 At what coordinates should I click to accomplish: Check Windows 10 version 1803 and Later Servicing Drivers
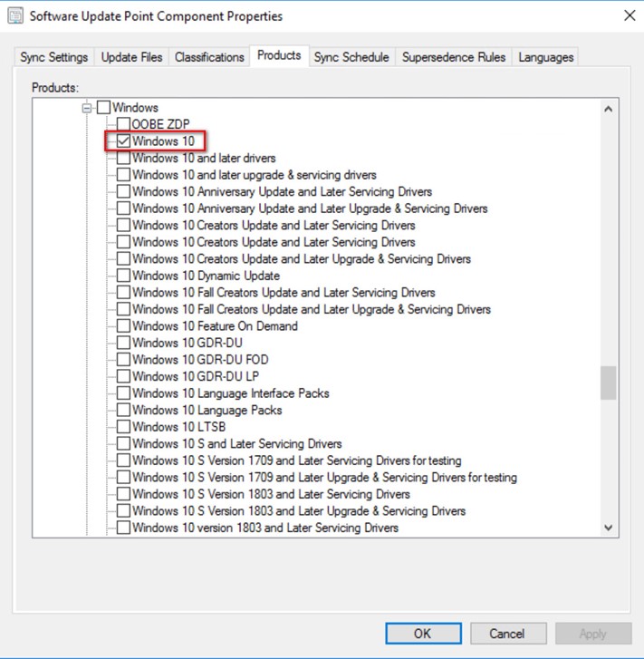point(123,527)
